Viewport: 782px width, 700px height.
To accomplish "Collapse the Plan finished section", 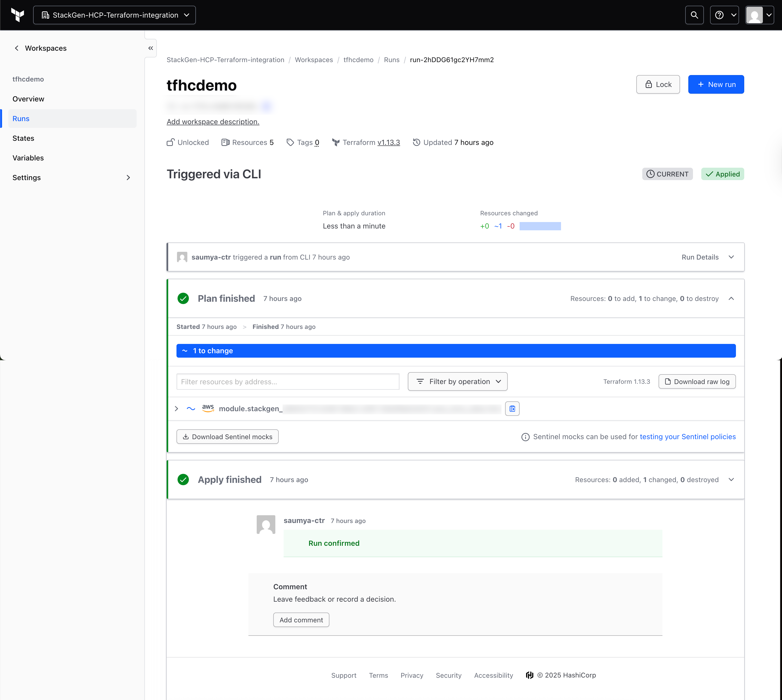I will 731,298.
